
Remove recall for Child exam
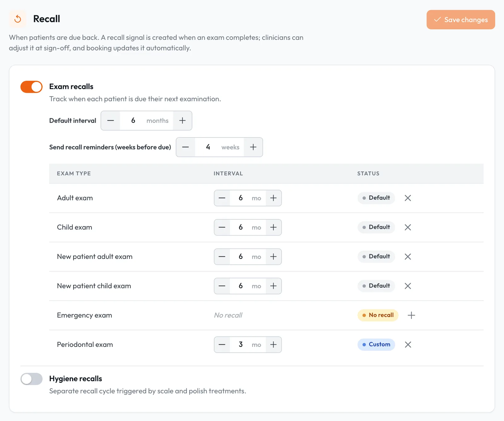408,227
